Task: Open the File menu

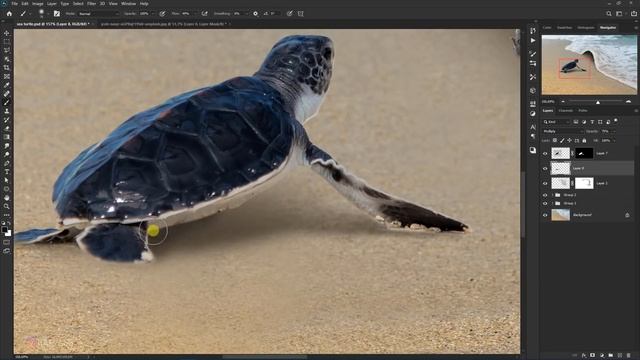Action: coord(15,4)
